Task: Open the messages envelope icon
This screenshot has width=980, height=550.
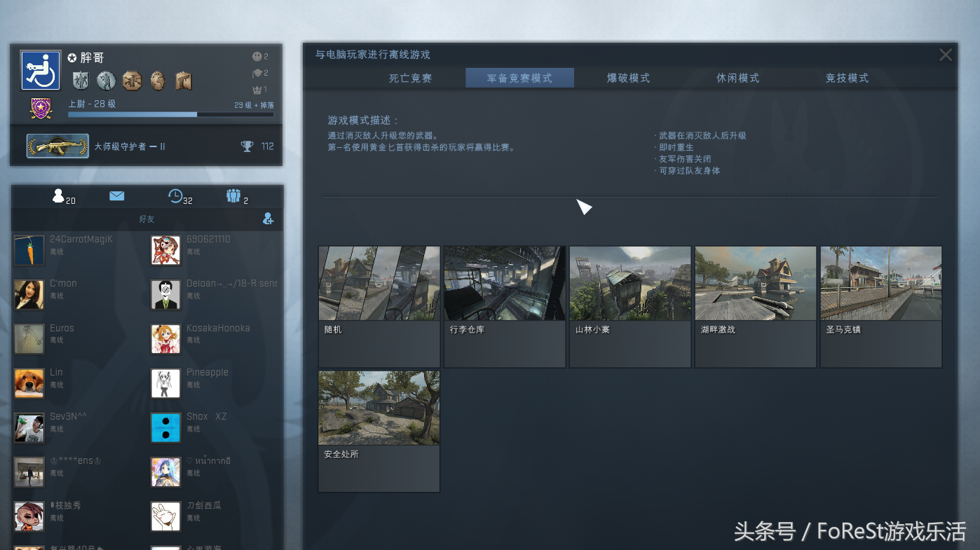Action: [116, 195]
